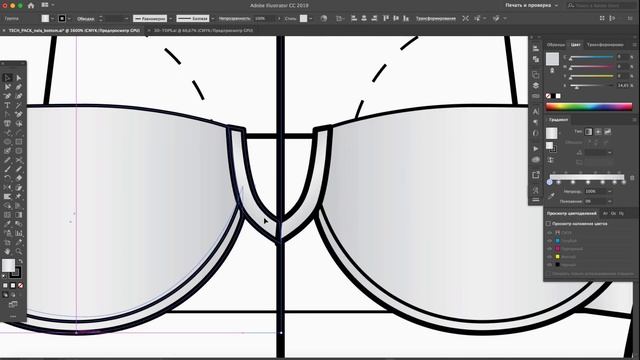Switch to the 3D-TOPS document tab
Viewport: 640px width, 360px height.
click(x=203, y=30)
